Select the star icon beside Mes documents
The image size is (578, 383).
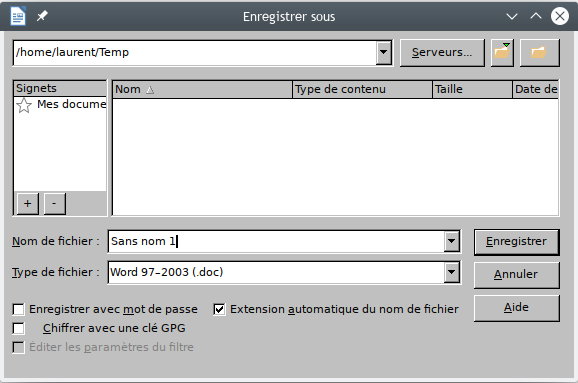click(24, 105)
